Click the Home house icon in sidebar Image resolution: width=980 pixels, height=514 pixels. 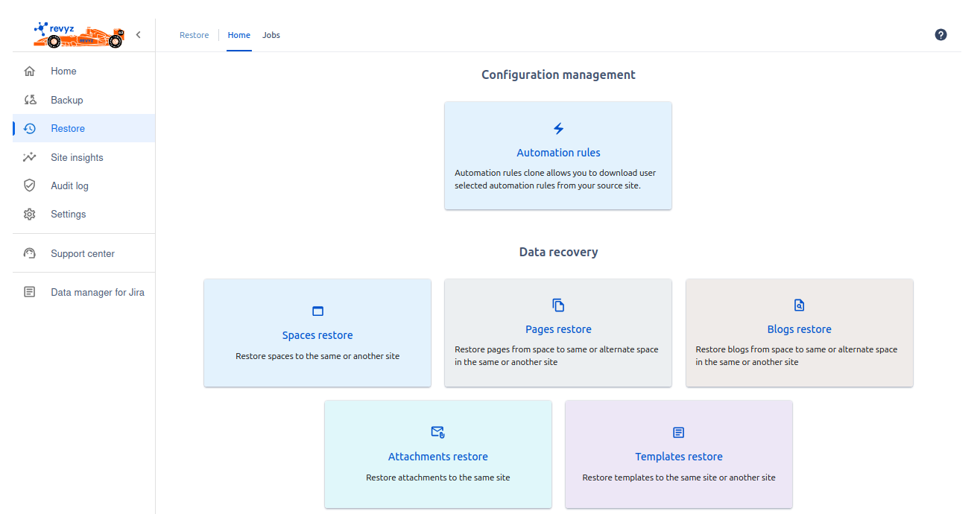point(30,72)
